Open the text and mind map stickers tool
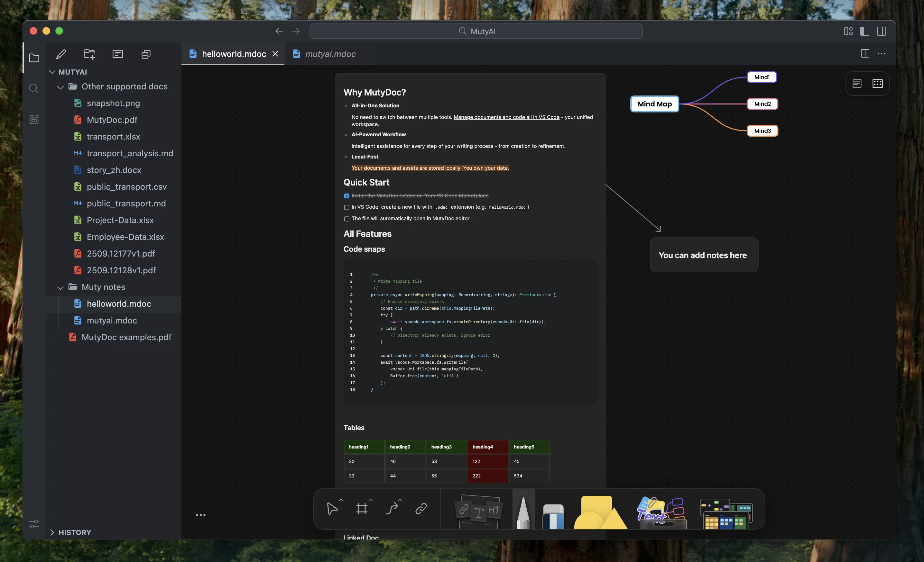924x562 pixels. click(x=662, y=512)
